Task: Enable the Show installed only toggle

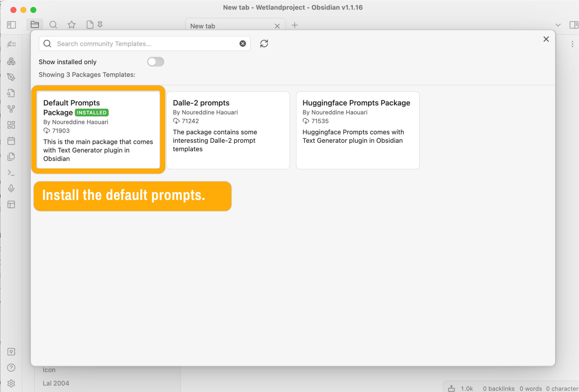Action: (x=155, y=62)
